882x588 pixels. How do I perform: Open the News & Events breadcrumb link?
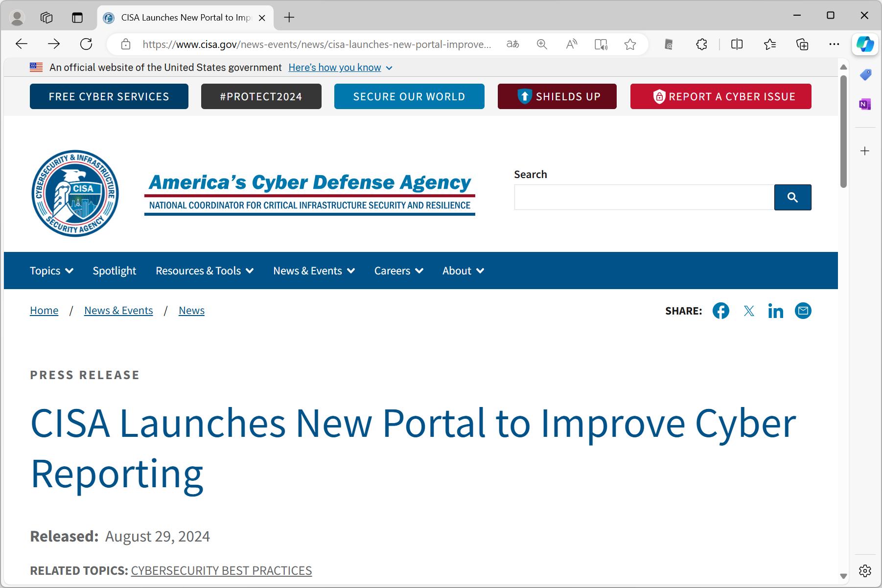(118, 310)
